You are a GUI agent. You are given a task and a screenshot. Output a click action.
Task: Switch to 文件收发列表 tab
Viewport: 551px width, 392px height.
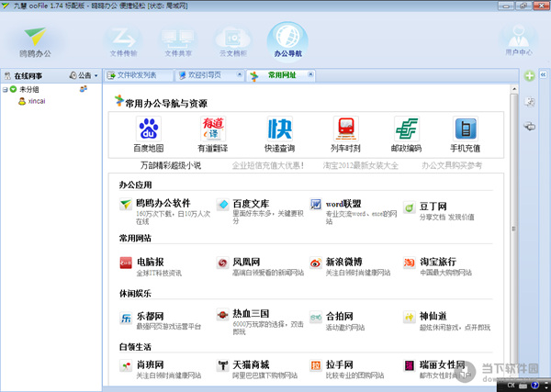point(138,75)
